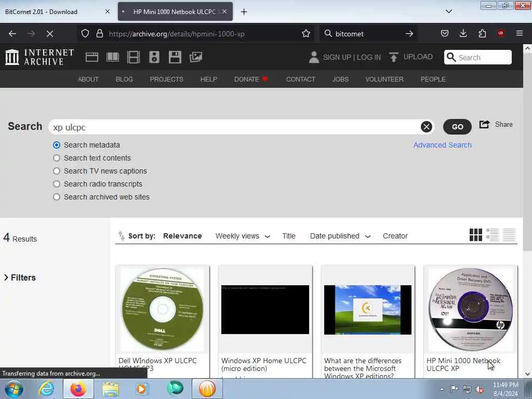Image resolution: width=532 pixels, height=399 pixels.
Task: Show hidden system tray icons
Action: (x=442, y=389)
